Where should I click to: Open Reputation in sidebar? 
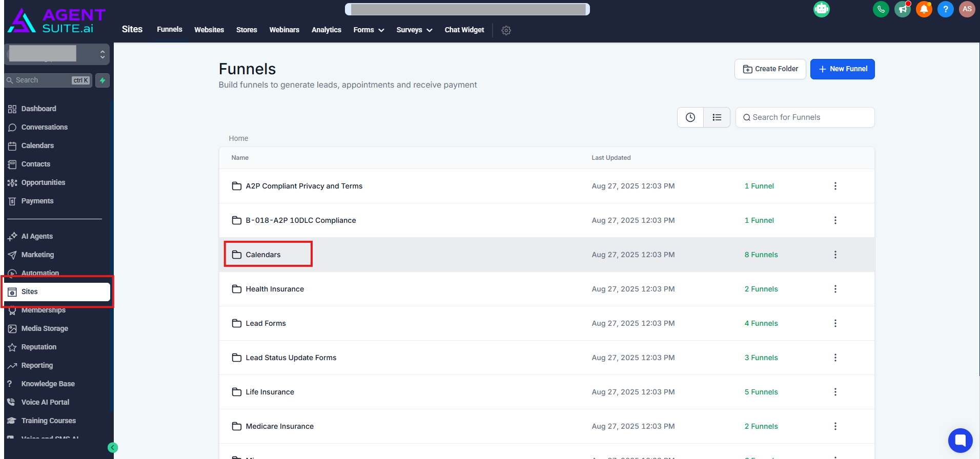[x=39, y=347]
